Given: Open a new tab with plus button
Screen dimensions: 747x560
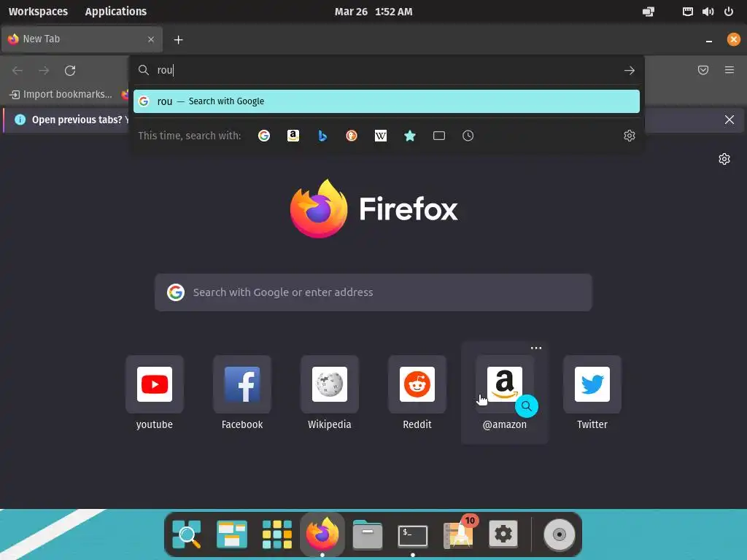Looking at the screenshot, I should (178, 39).
